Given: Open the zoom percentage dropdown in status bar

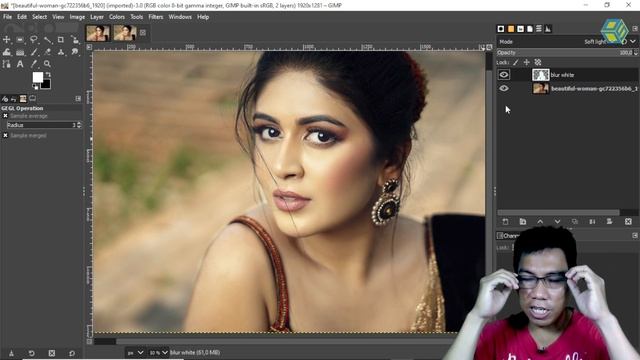Looking at the screenshot, I should coord(158,352).
